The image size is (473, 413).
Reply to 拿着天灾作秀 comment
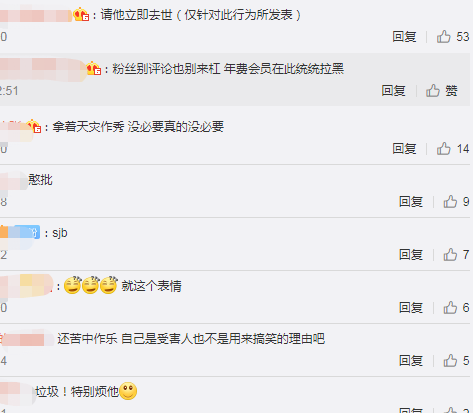tap(404, 148)
